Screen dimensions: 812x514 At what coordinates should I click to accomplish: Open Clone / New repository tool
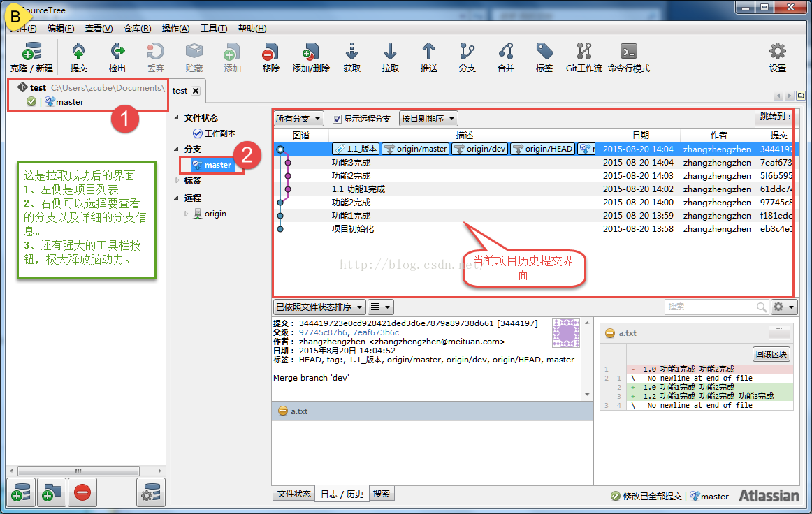31,57
